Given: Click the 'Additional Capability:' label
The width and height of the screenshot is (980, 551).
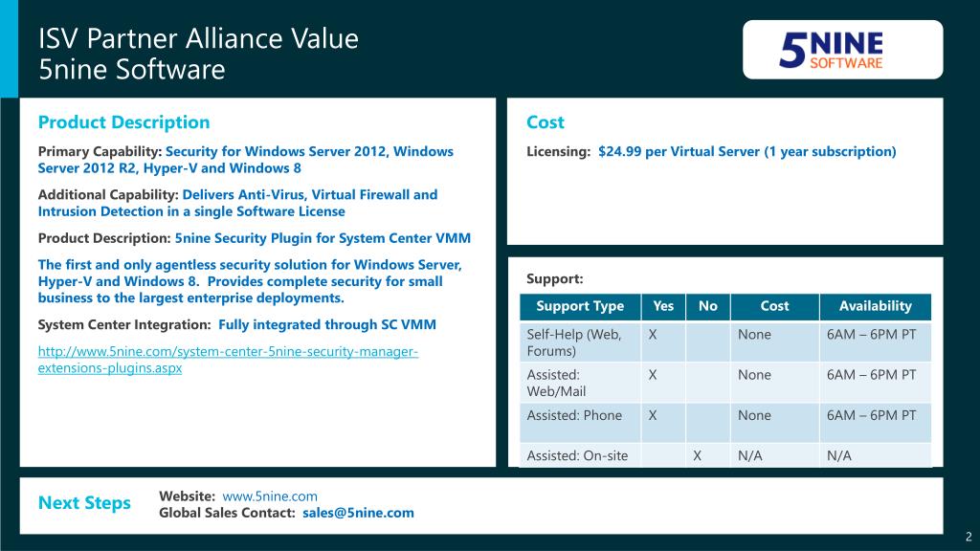Looking at the screenshot, I should 108,195.
